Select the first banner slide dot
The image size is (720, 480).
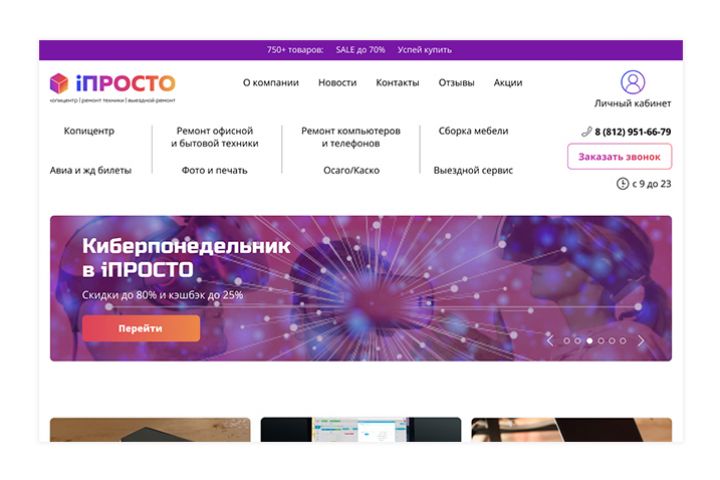pos(567,341)
